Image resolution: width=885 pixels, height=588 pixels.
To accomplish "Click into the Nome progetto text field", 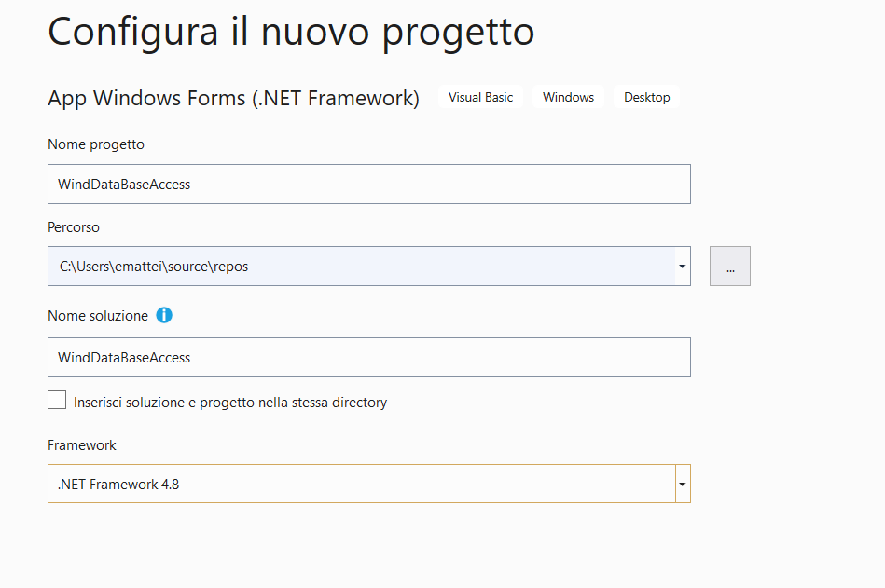I will point(369,185).
